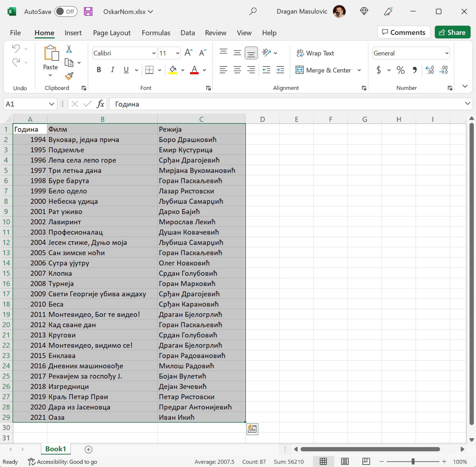Click the Insert Function fx icon
This screenshot has width=476, height=467.
[x=100, y=104]
